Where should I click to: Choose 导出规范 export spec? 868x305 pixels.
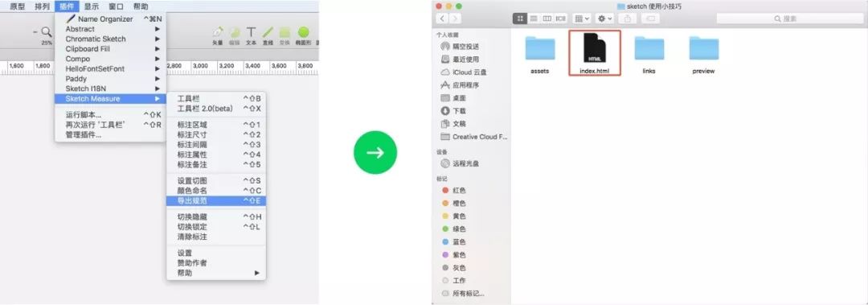pyautogui.click(x=216, y=200)
